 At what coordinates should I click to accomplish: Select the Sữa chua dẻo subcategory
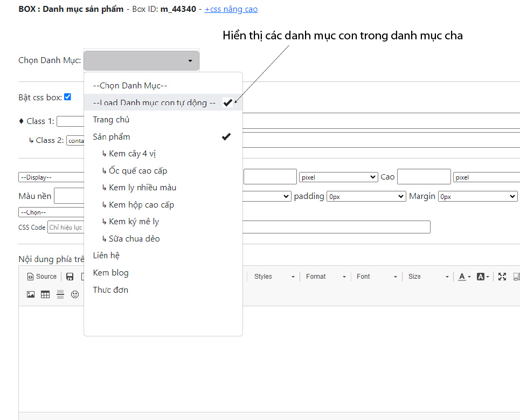163,238
